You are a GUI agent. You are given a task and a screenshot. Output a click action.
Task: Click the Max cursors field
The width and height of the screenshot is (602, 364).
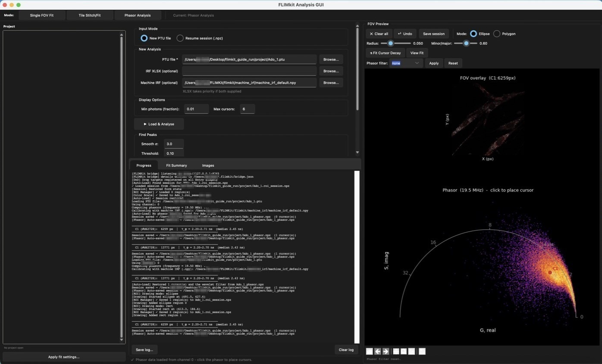(247, 109)
